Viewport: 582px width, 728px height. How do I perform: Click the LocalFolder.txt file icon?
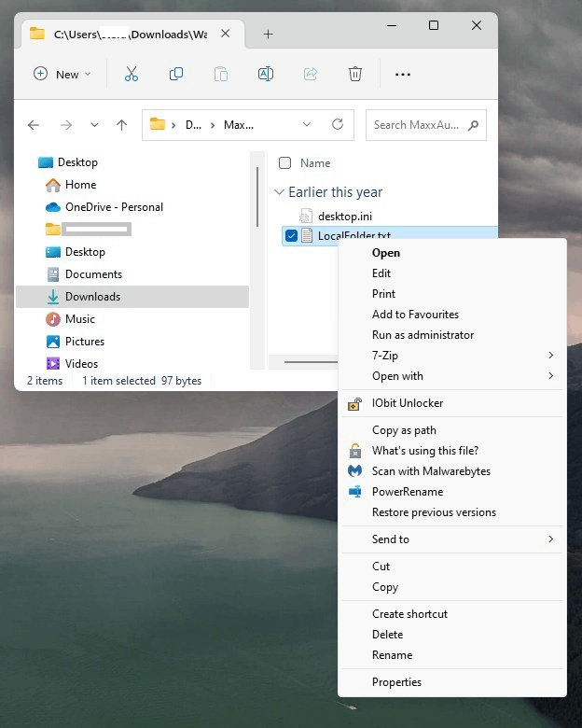point(306,235)
